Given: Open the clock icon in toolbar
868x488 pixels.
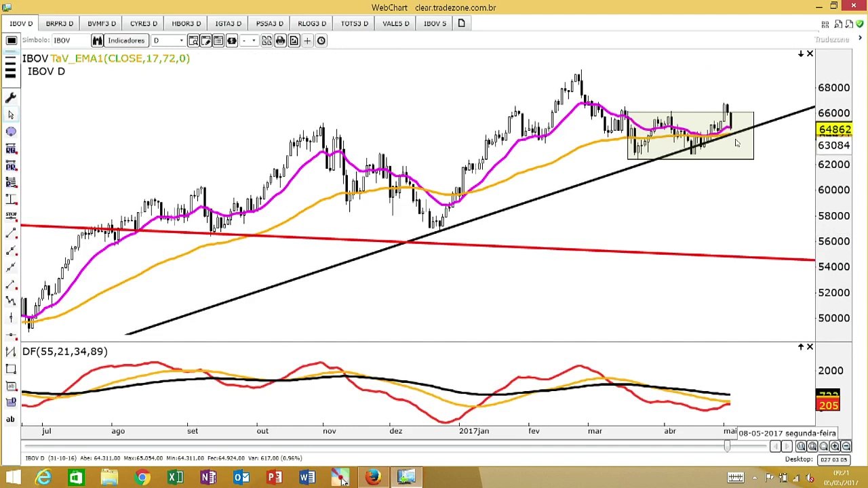Looking at the screenshot, I should coord(321,41).
